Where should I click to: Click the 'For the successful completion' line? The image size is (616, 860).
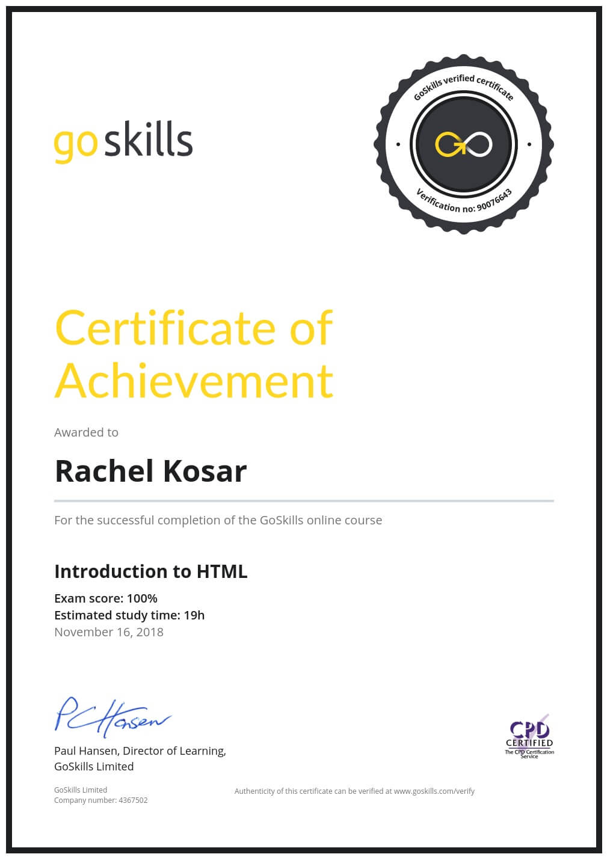(218, 520)
